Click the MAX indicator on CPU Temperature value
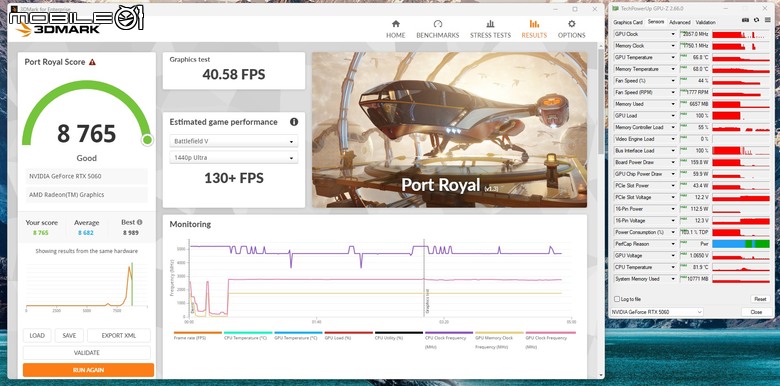The height and width of the screenshot is (386, 780). pos(682,266)
